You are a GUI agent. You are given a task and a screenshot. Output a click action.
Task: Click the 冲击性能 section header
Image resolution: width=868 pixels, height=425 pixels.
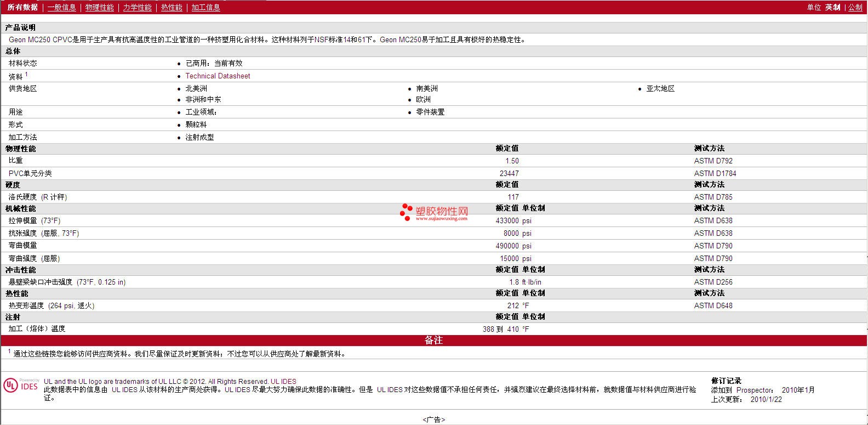pyautogui.click(x=20, y=270)
